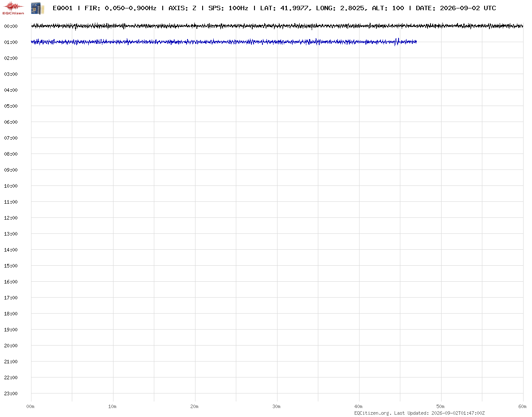Image resolution: width=532 pixels, height=417 pixels.
Task: Click the DATE: 2026-09-02 UTC header text
Action: click(456, 8)
